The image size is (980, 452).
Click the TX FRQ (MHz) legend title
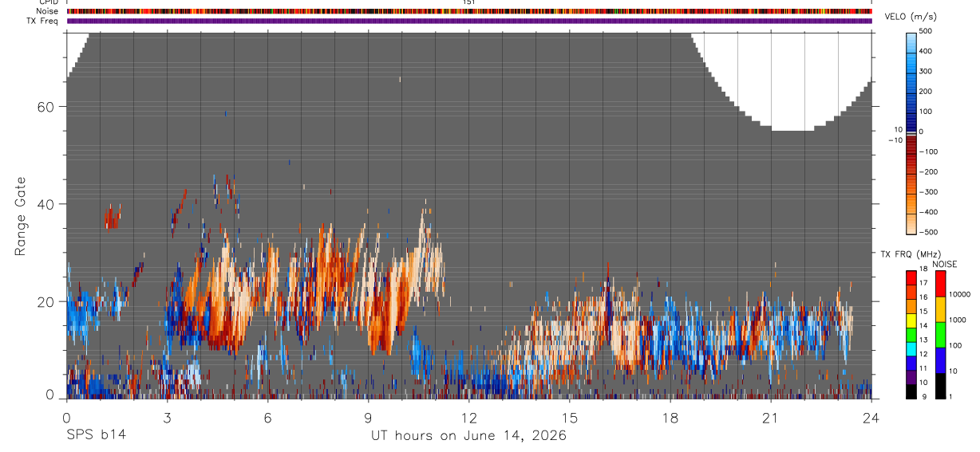pyautogui.click(x=909, y=254)
